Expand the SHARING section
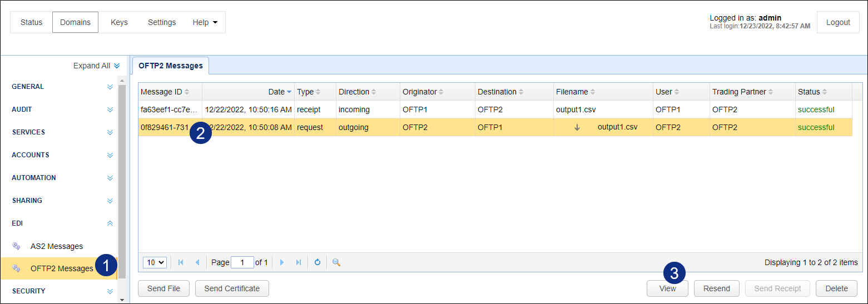Image resolution: width=868 pixels, height=304 pixels. point(110,201)
